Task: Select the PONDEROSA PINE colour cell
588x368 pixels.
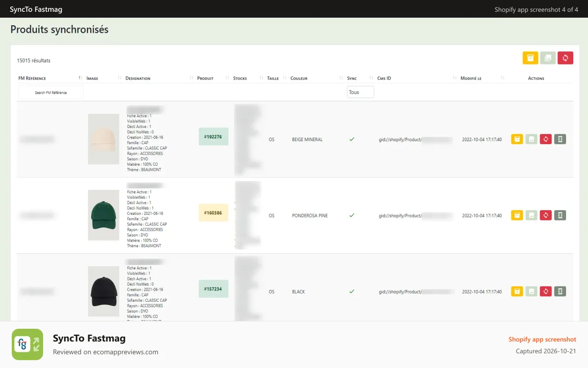Action: (310, 215)
